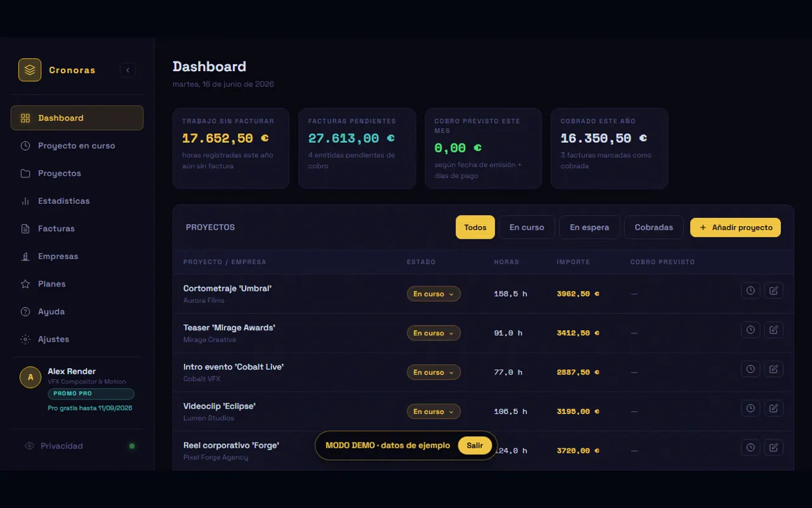Image resolution: width=812 pixels, height=508 pixels.
Task: Open the Dashboard sidebar item
Action: pos(77,118)
